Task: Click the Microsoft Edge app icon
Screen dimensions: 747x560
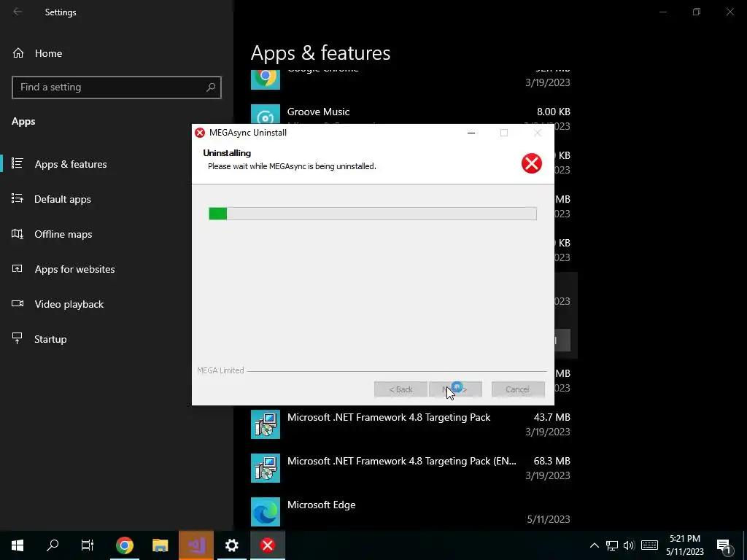Action: [266, 512]
